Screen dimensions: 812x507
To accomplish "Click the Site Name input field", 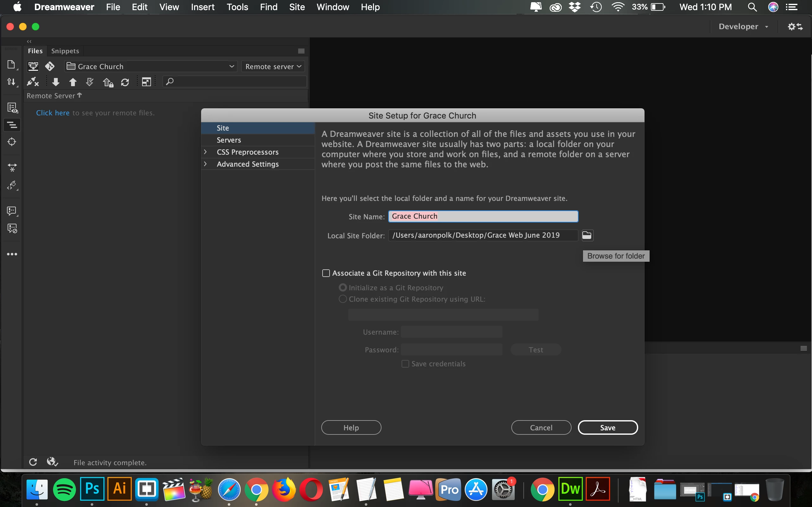I will pyautogui.click(x=483, y=216).
